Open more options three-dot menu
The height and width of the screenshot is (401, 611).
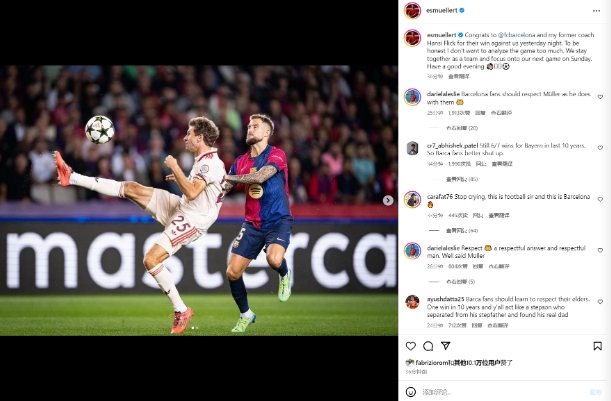[x=597, y=11]
